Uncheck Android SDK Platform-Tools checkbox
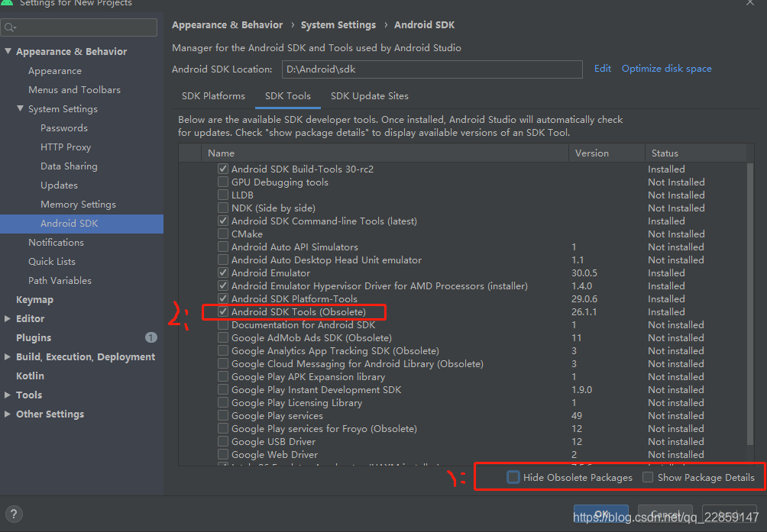Screen dimensions: 767x532 pyautogui.click(x=223, y=298)
